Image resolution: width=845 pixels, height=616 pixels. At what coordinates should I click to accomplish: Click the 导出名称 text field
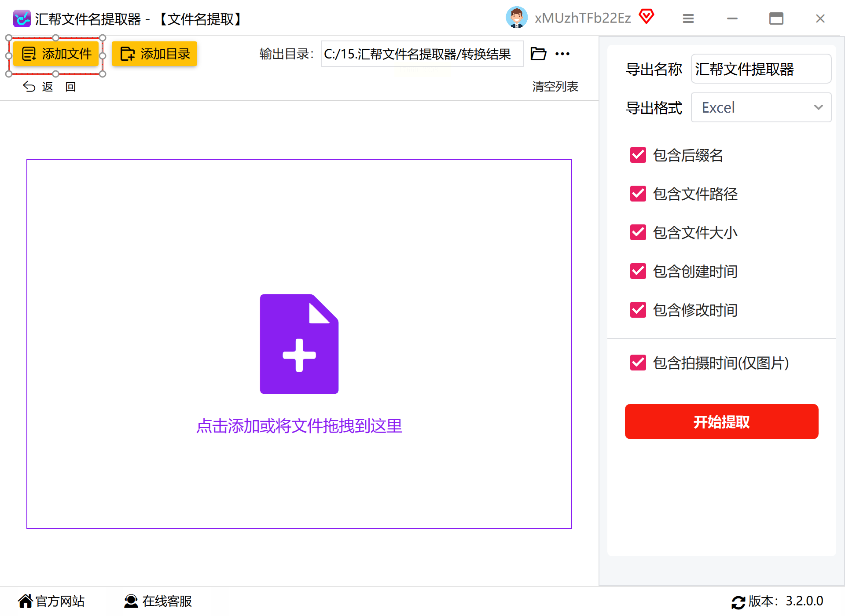760,69
